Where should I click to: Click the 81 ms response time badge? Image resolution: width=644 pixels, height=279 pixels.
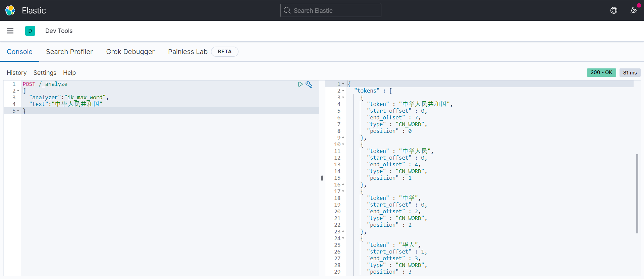[x=630, y=72]
